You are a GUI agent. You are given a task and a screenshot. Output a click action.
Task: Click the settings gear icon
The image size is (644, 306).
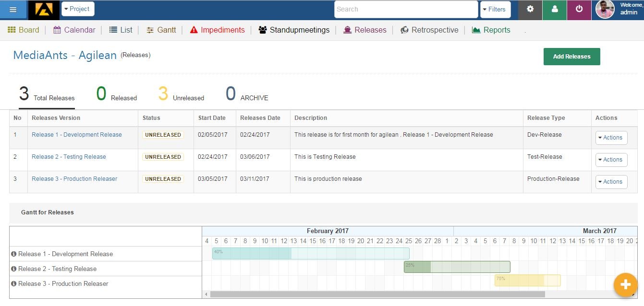click(x=530, y=9)
